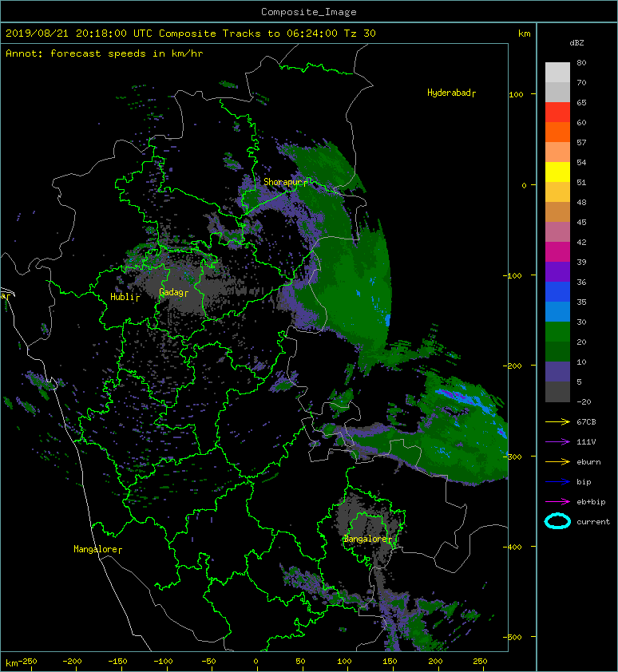Pick the green 30–20 dBZ swatch
The height and width of the screenshot is (672, 618).
[x=557, y=331]
